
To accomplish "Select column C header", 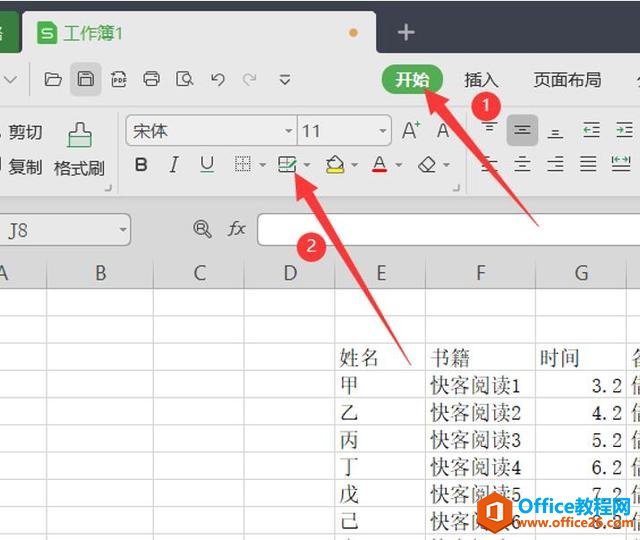I will (x=199, y=273).
